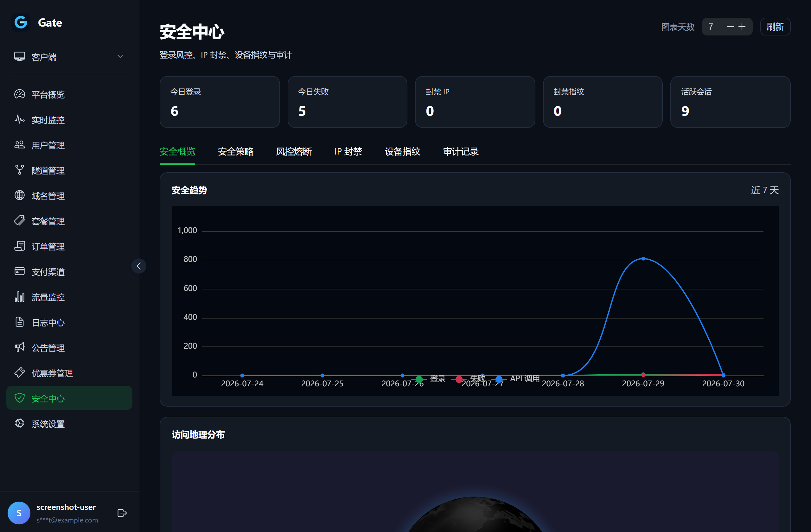
Task: Click 安全中心 shield icon
Action: click(19, 398)
